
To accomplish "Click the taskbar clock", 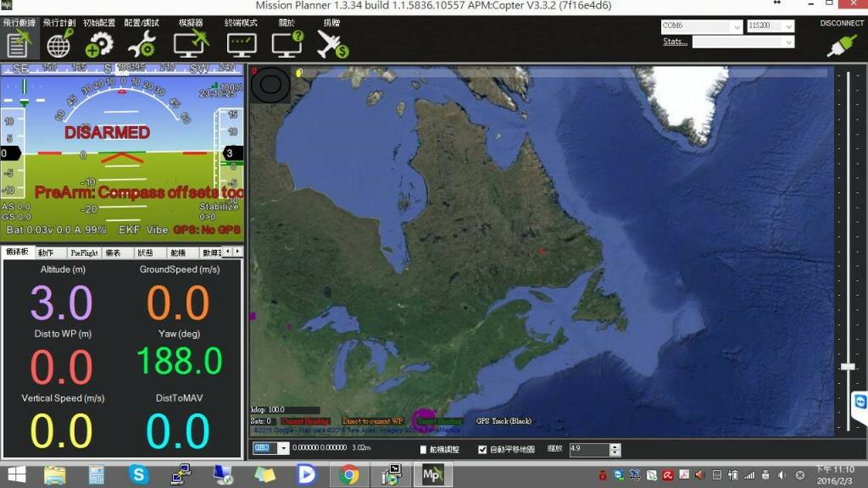I will click(x=835, y=474).
